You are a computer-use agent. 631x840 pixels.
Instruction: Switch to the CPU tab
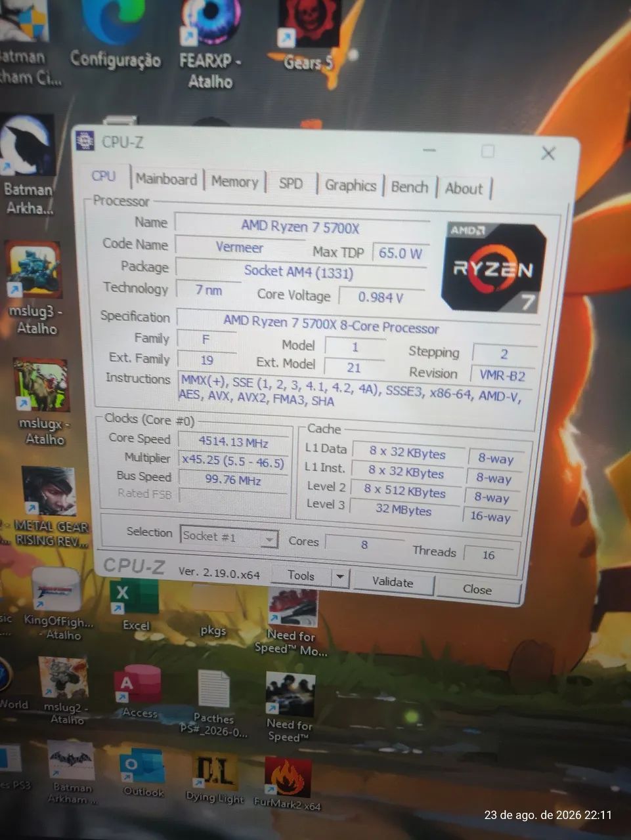(104, 176)
